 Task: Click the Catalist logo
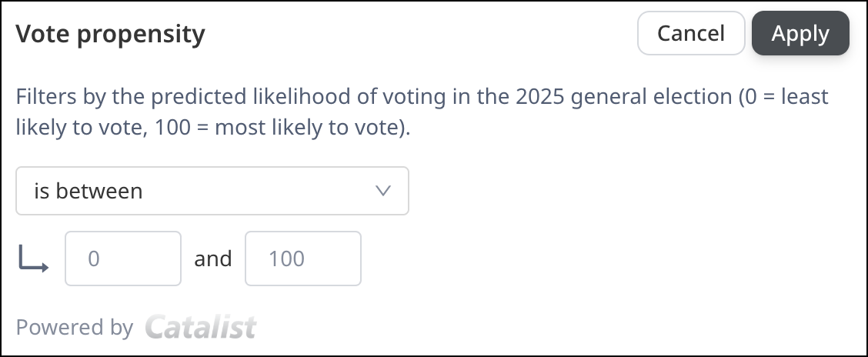(x=201, y=327)
